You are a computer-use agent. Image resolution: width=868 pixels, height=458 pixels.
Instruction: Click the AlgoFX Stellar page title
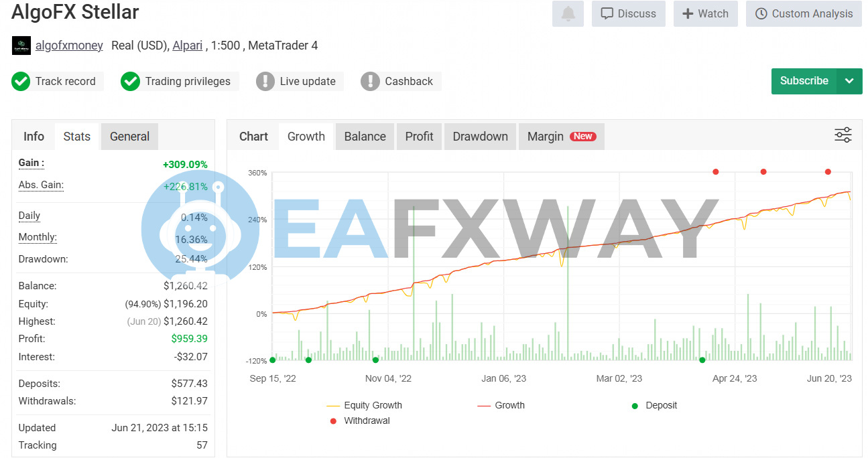click(x=75, y=12)
